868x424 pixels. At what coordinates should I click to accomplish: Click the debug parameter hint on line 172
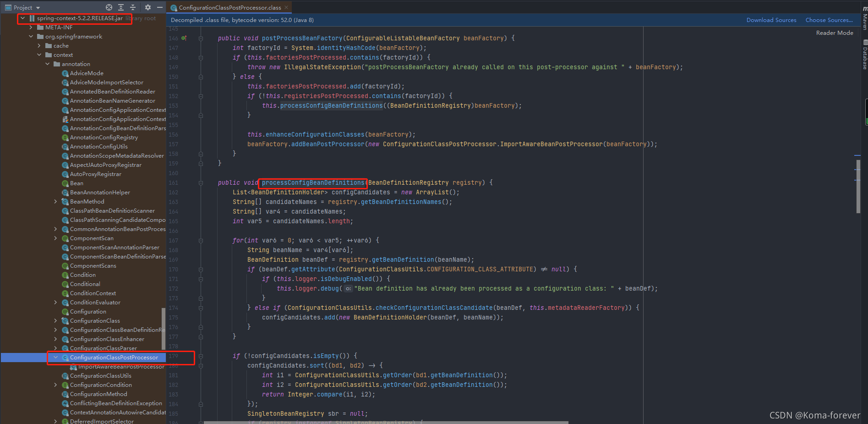coord(348,289)
